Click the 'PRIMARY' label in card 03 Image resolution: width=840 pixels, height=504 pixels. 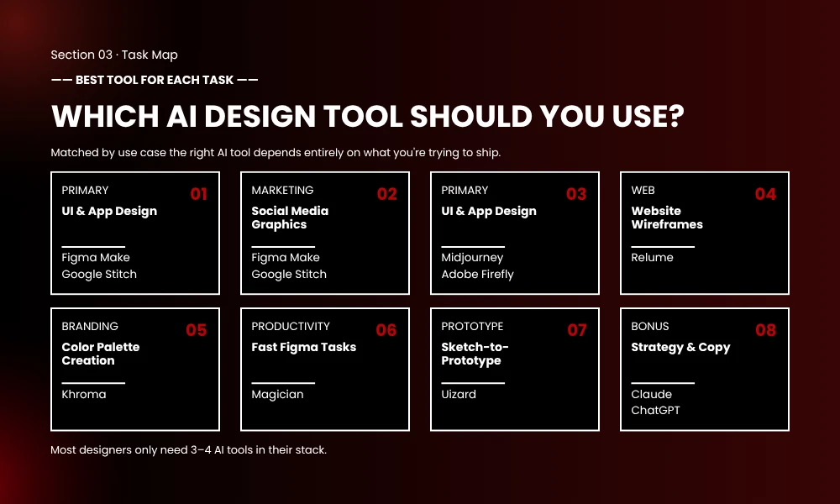pos(465,190)
